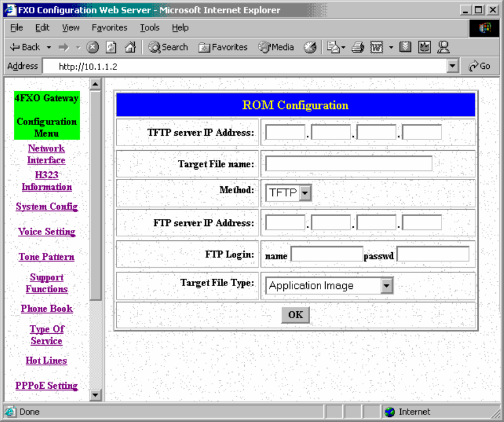Expand the Address bar dropdown arrow
504x422 pixels.
[453, 66]
